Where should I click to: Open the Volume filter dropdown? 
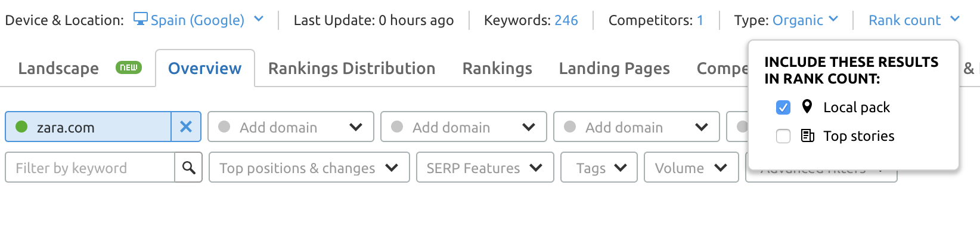[x=691, y=167]
